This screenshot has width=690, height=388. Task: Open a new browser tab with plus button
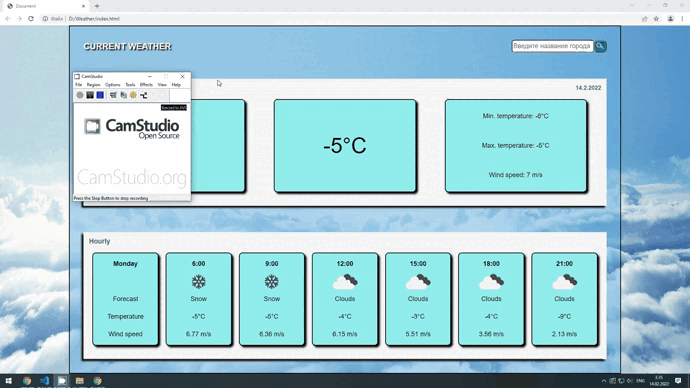97,6
